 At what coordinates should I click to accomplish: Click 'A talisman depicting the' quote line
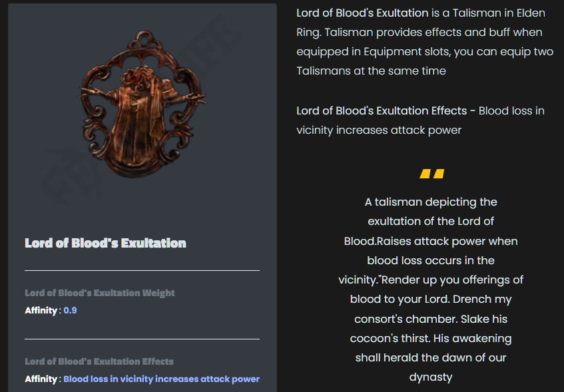(431, 202)
